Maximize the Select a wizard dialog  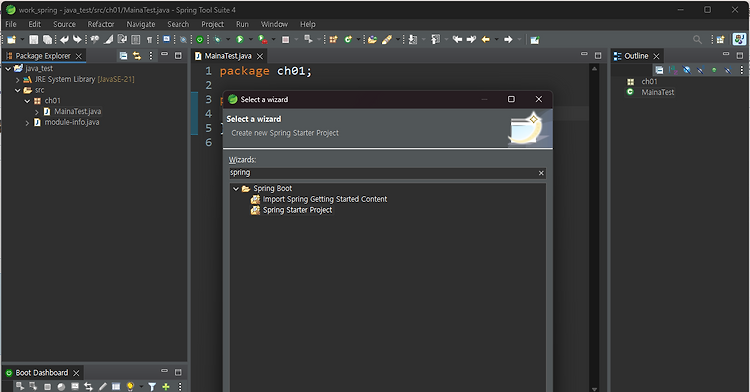511,99
